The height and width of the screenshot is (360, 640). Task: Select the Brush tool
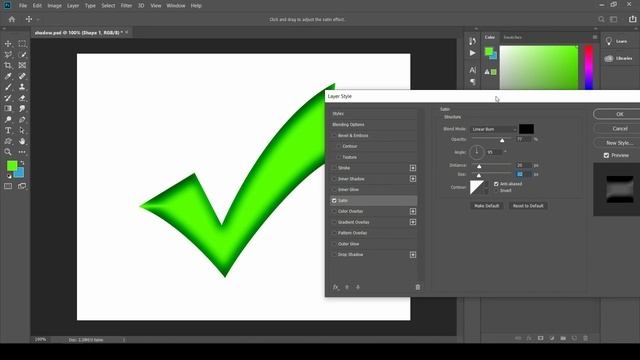click(x=8, y=87)
